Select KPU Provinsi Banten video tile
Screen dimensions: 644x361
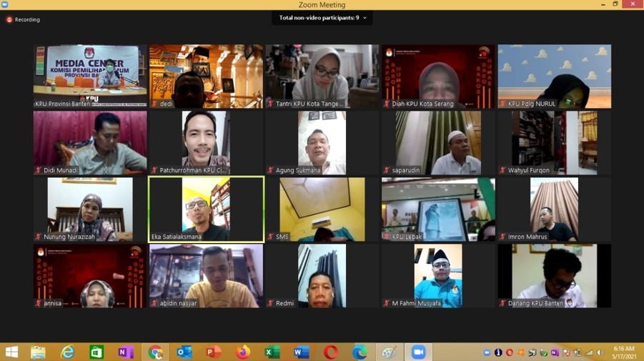(x=90, y=76)
